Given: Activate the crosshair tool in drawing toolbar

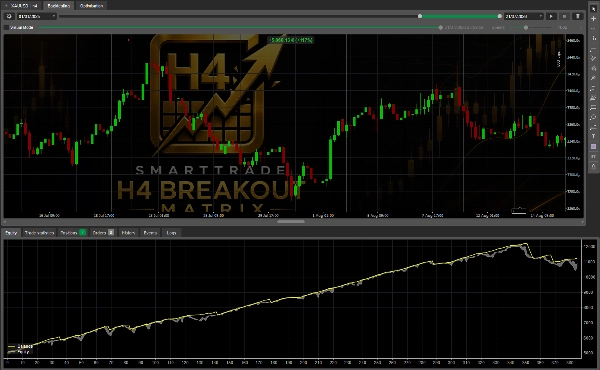Looking at the screenshot, I should tap(593, 18).
